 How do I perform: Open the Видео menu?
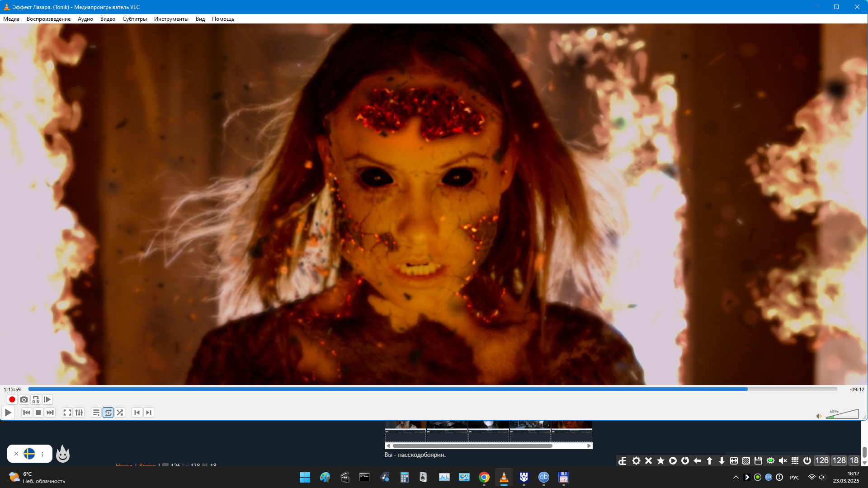click(108, 19)
